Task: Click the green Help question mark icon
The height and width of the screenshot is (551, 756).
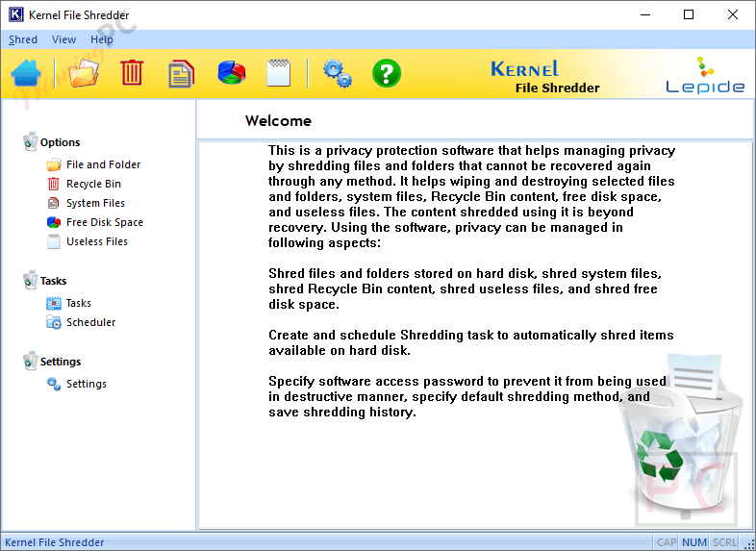Action: [x=387, y=73]
